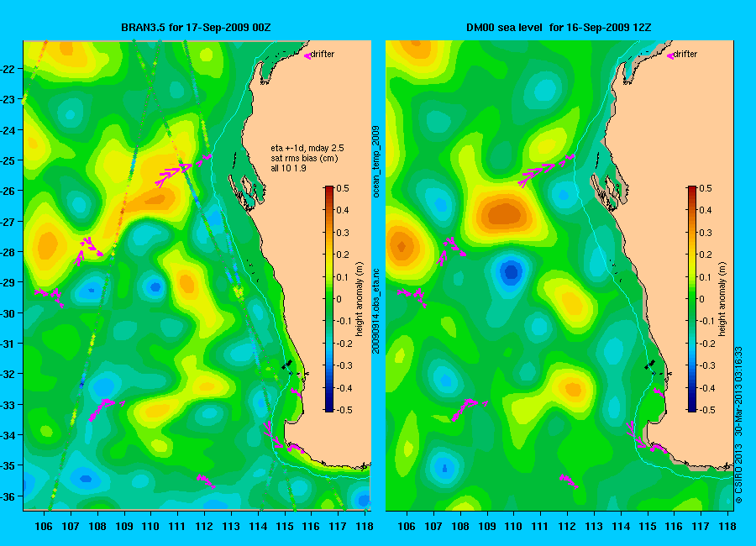This screenshot has height=546, width=756.
Task: Click the vertical '20090914.obs_eta.nc' filename label
Action: [376, 311]
